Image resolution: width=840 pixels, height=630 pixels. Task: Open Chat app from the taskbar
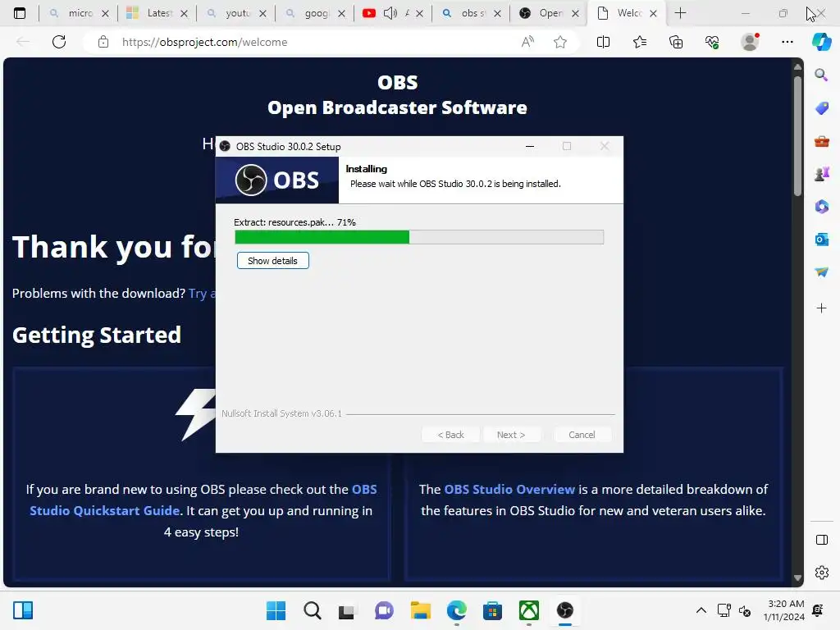[384, 610]
